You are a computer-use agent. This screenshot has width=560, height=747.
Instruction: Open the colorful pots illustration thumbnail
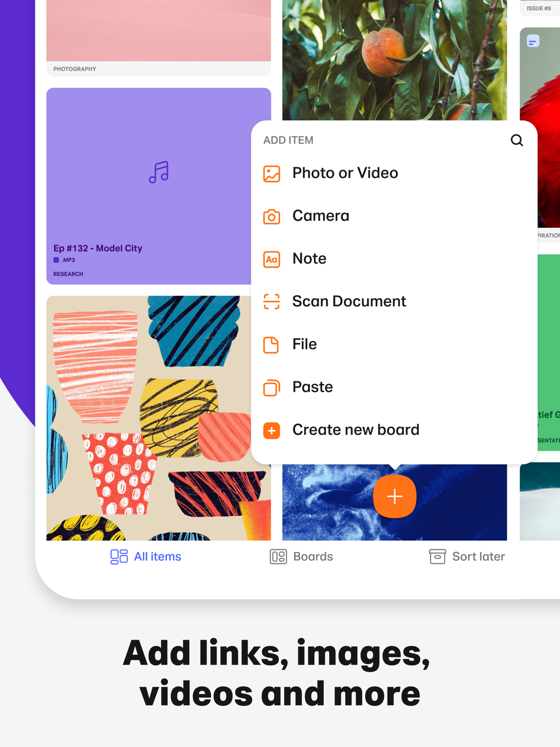tap(148, 418)
